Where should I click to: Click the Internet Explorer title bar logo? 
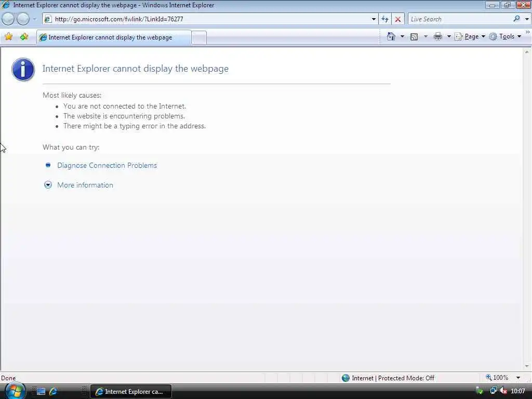click(6, 5)
